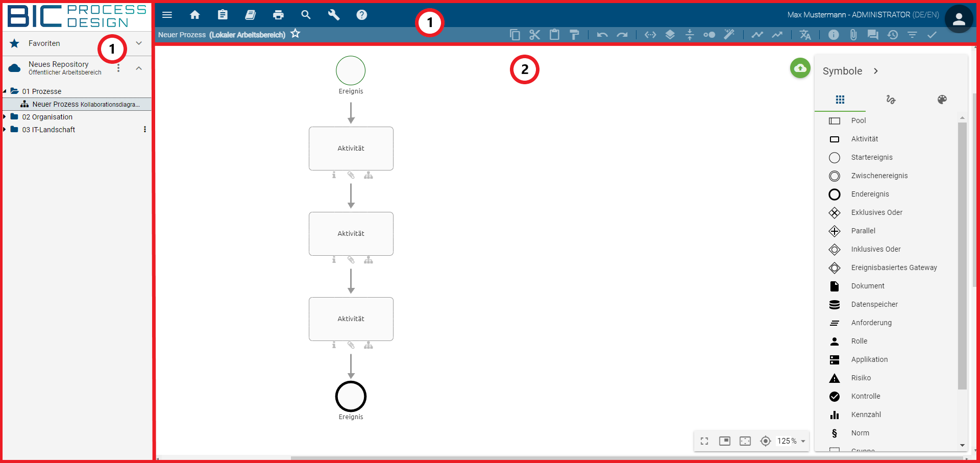Open the print icon in the header
Screen dimensions: 980x463
coord(279,15)
